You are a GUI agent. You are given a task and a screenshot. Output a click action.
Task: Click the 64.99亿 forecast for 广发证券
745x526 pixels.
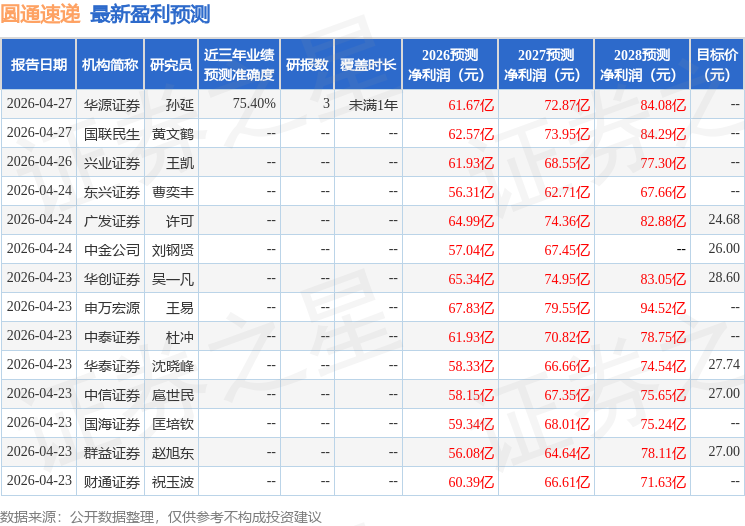click(x=471, y=221)
